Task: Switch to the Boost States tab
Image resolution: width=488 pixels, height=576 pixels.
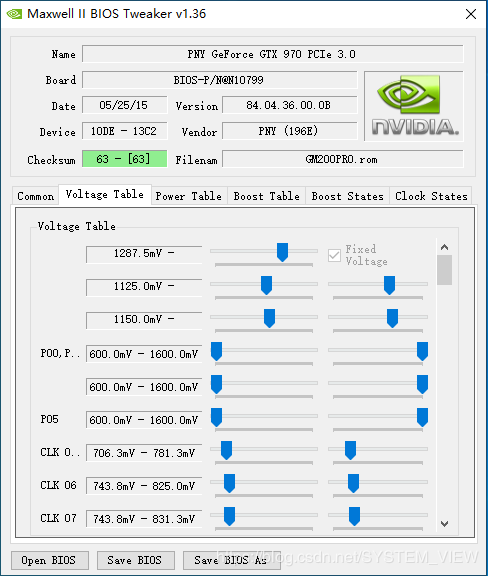Action: click(348, 196)
